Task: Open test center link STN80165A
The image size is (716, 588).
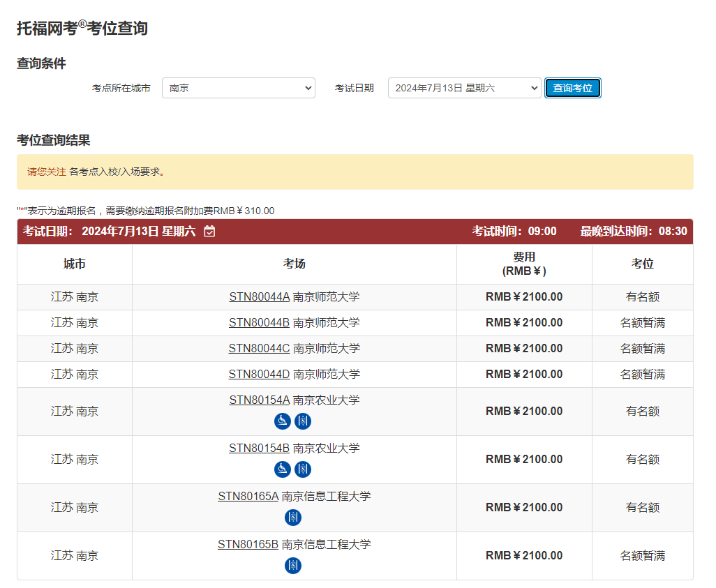Action: tap(248, 496)
